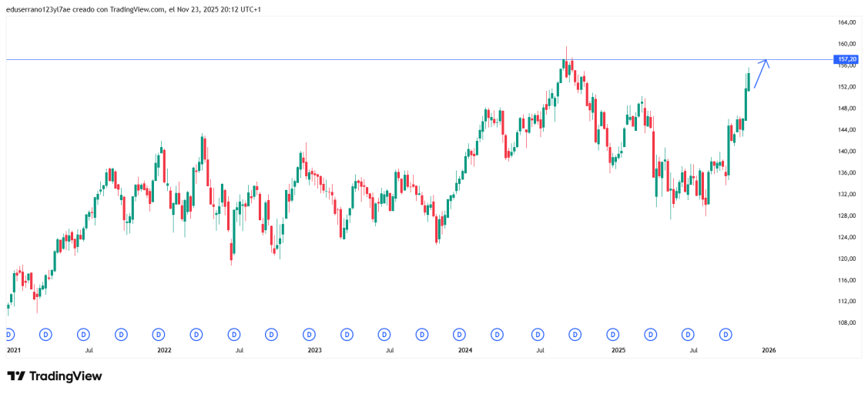Click the 164,00 price scale label
Screen dimensions: 868x394
coord(847,22)
